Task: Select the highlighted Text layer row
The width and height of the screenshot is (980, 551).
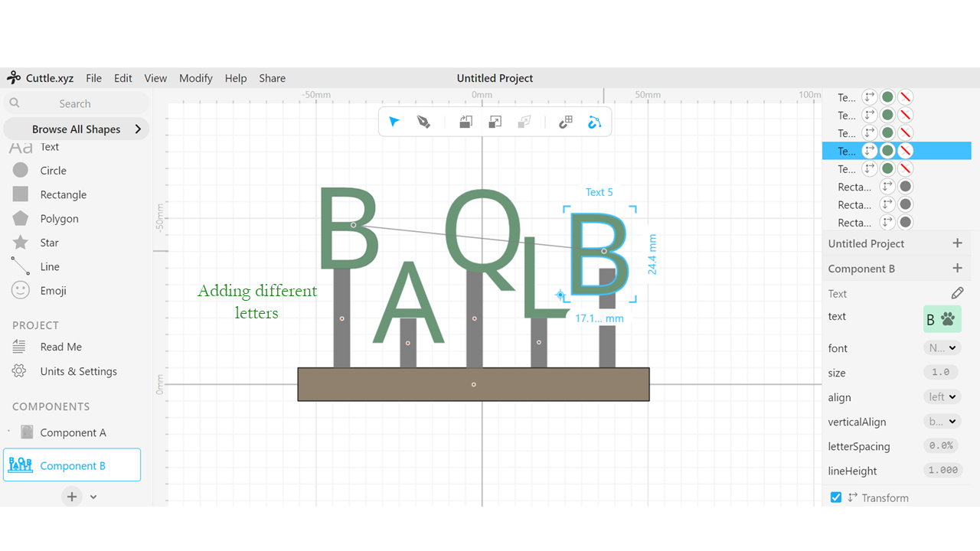Action: tap(897, 151)
